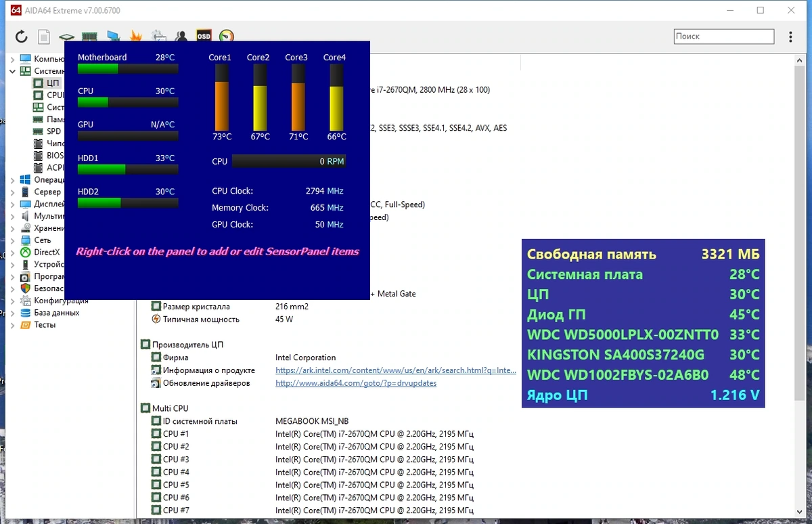The height and width of the screenshot is (524, 812).
Task: Launch the flame stability test icon
Action: (x=135, y=37)
